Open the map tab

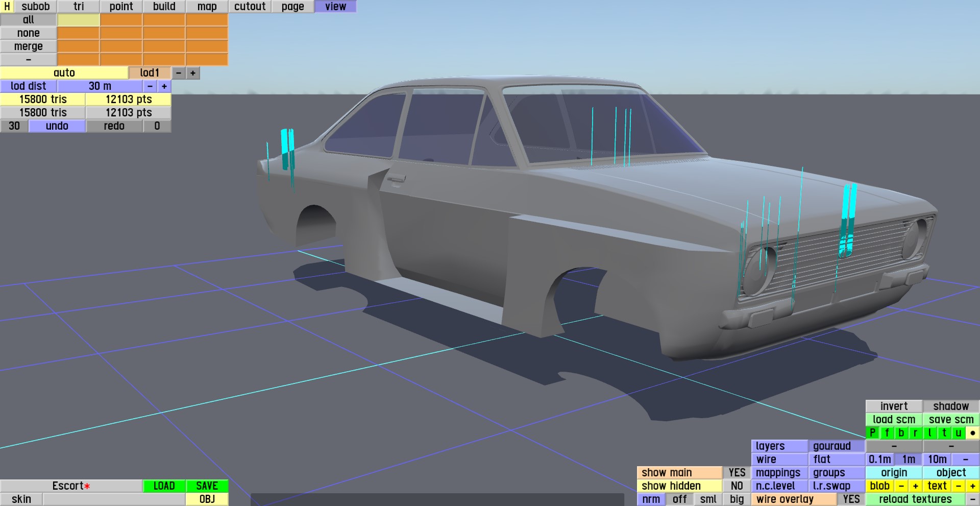207,7
